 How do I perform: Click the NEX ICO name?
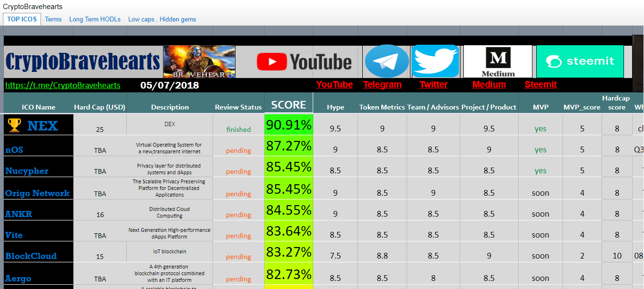(x=42, y=126)
